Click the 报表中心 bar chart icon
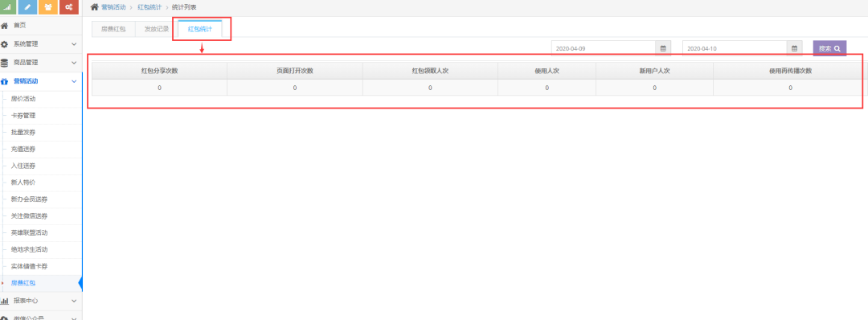 click(x=5, y=302)
